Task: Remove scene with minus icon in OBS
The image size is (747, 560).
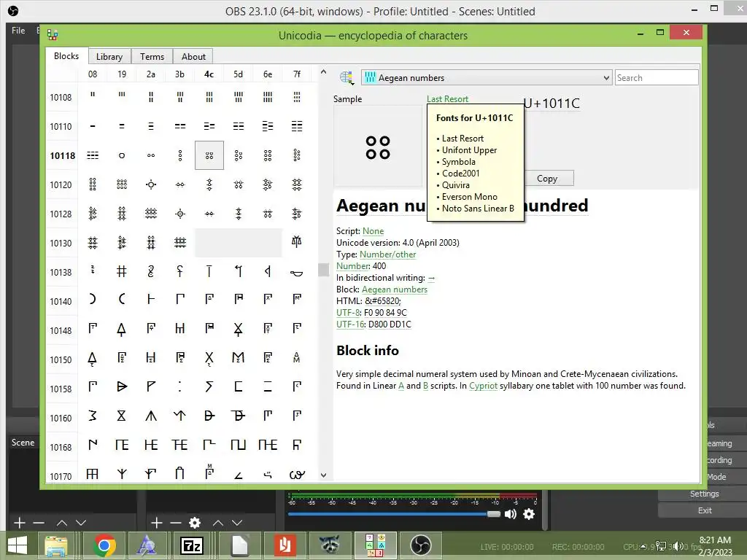Action: tap(39, 523)
